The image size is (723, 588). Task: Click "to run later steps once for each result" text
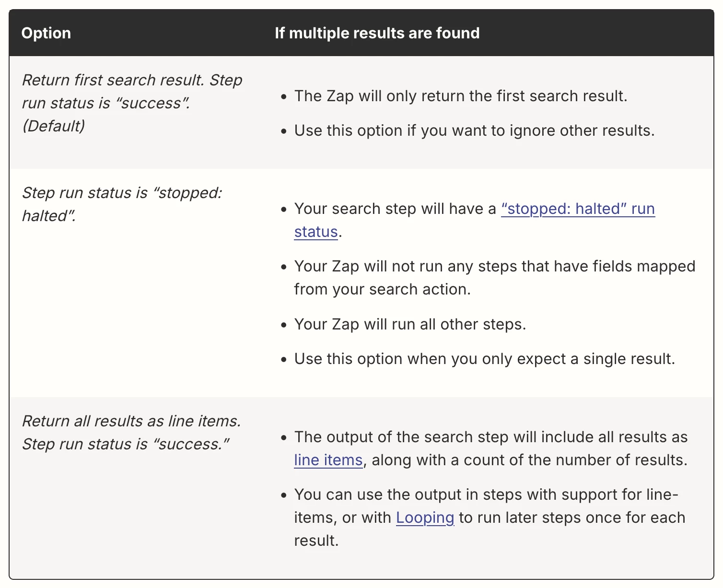[490, 529]
